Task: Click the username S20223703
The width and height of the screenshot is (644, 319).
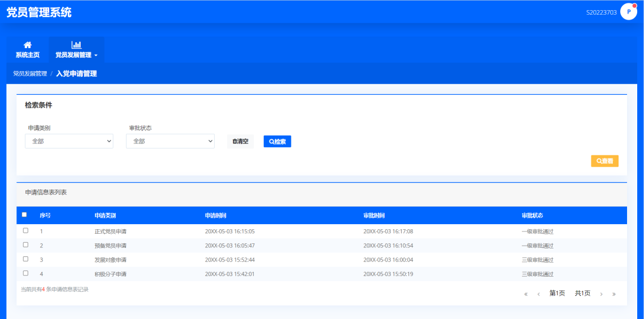Action: point(601,12)
